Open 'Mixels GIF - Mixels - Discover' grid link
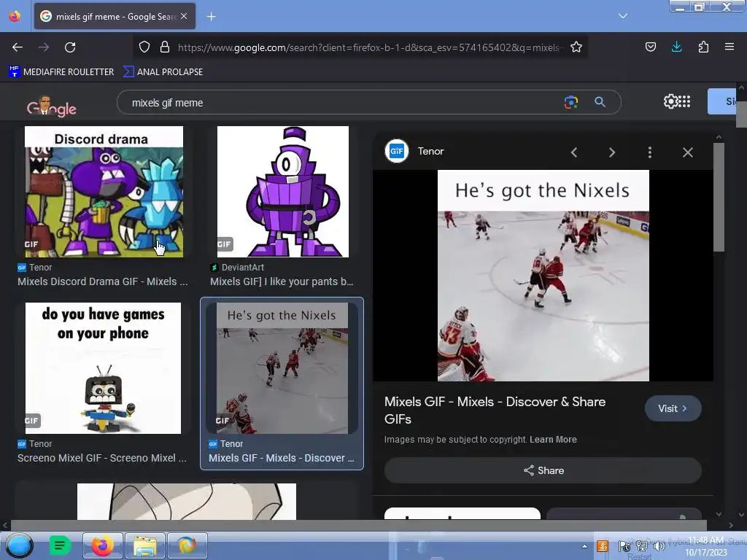The height and width of the screenshot is (560, 747). [282, 458]
